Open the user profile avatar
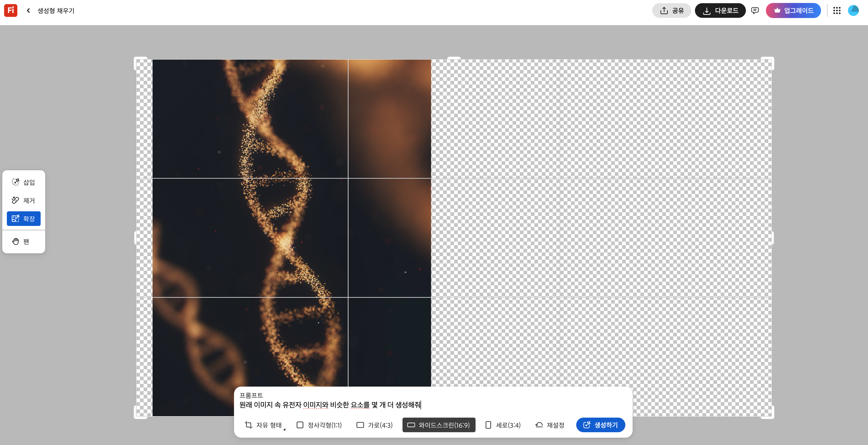The height and width of the screenshot is (445, 868). 853,10
